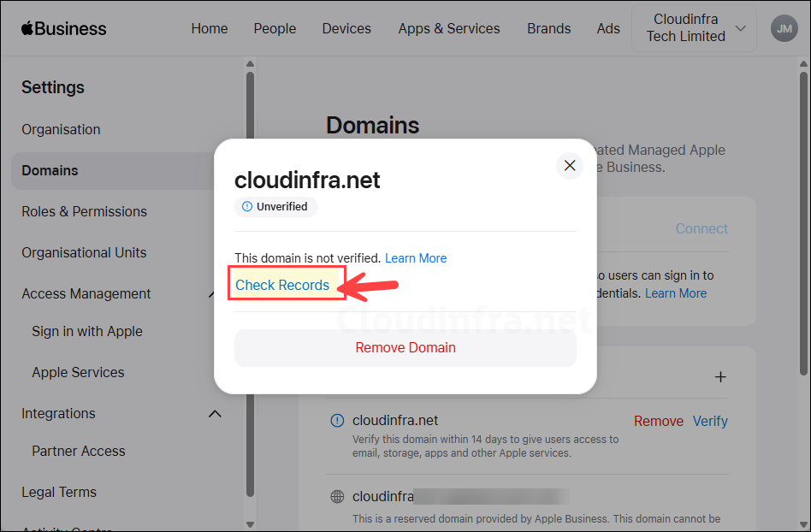Image resolution: width=811 pixels, height=532 pixels.
Task: Select Partner Access in sidebar
Action: (79, 451)
